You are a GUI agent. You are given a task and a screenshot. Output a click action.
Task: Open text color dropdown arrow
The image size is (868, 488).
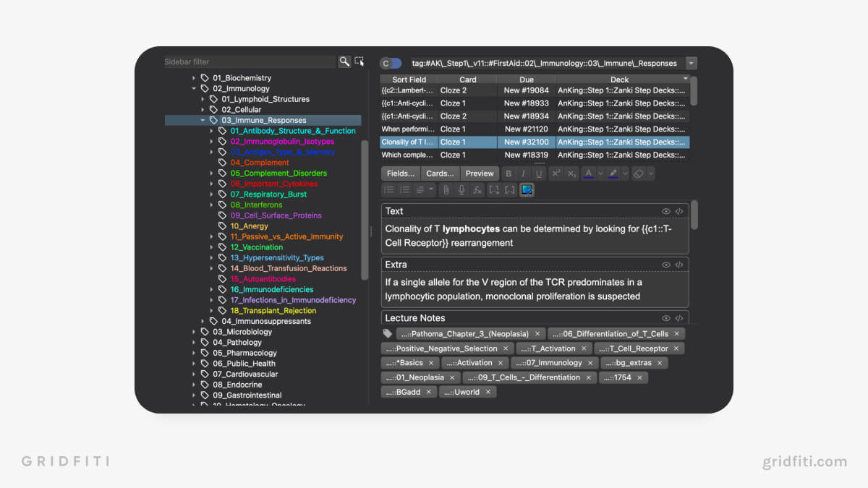(600, 174)
